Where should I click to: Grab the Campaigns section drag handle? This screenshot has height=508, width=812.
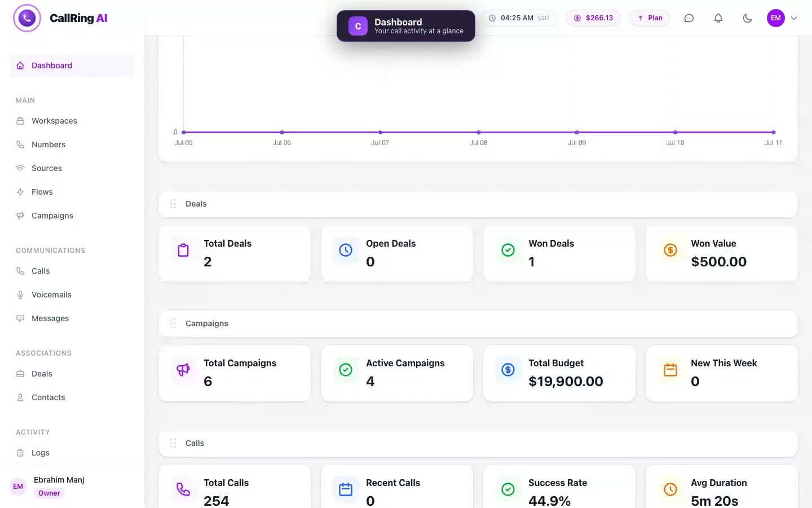(x=173, y=323)
